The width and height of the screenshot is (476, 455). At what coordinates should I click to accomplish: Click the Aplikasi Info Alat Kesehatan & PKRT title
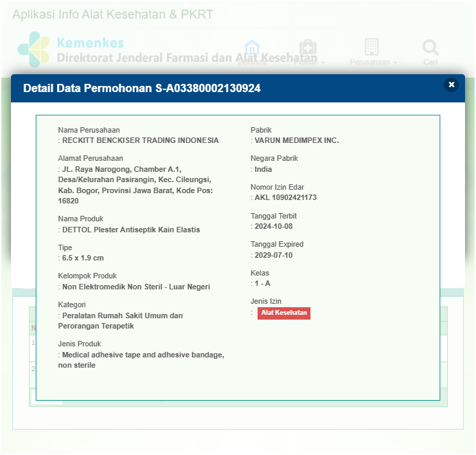(113, 14)
